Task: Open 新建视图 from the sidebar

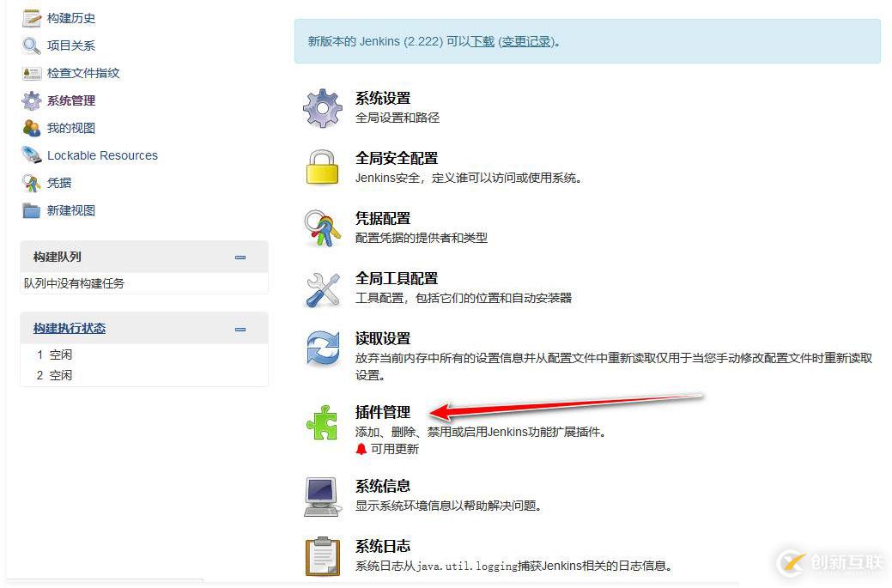Action: pyautogui.click(x=69, y=210)
